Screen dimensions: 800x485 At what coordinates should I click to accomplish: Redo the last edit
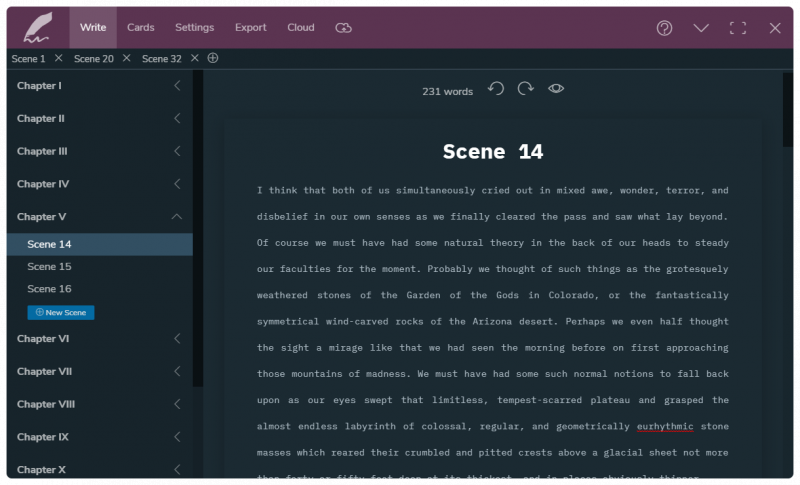pos(526,89)
